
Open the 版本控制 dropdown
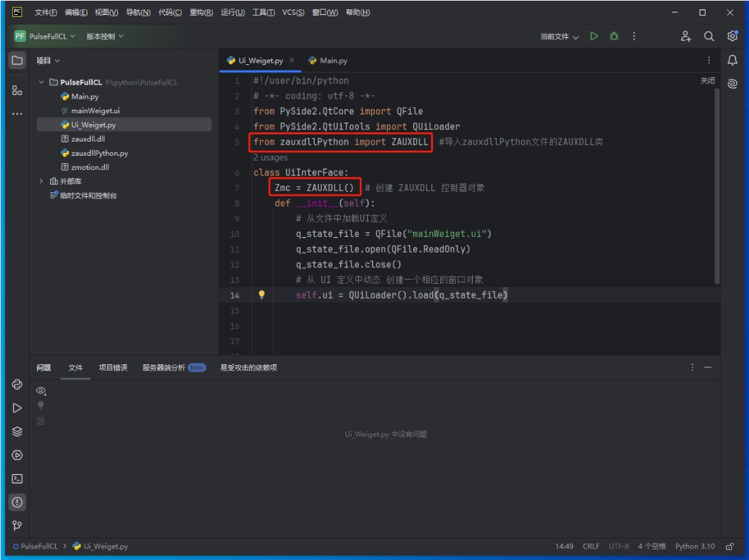click(104, 37)
